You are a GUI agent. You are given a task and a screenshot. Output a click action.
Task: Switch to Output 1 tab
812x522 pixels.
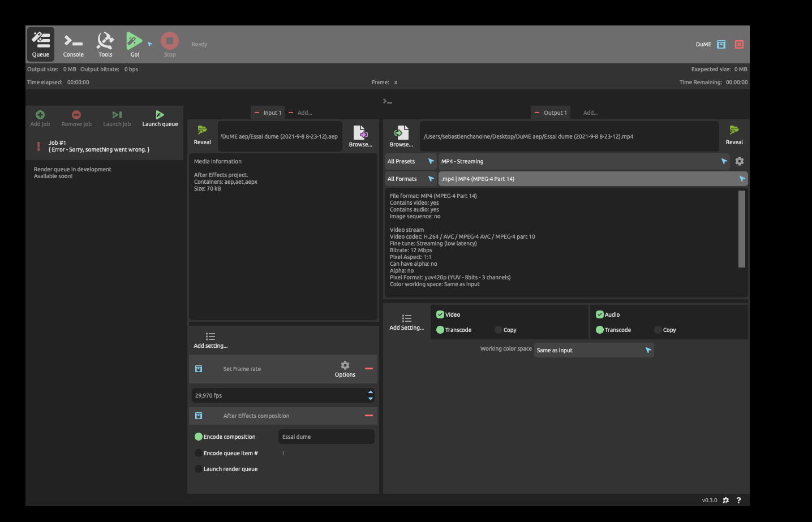555,113
